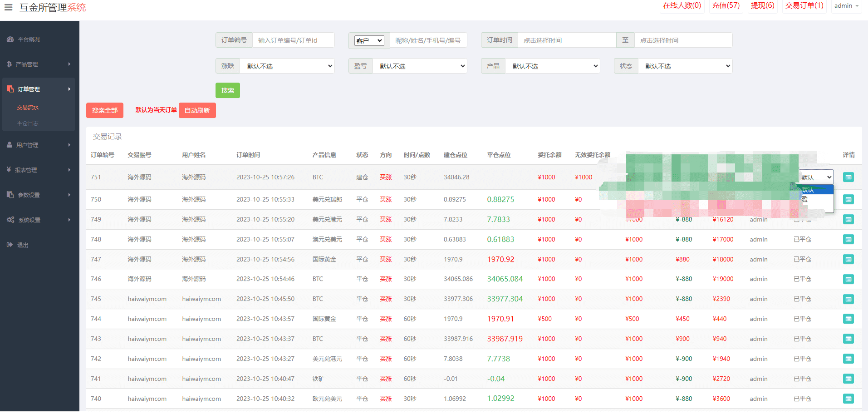Click the 参数设置 sidebar icon

click(x=10, y=194)
